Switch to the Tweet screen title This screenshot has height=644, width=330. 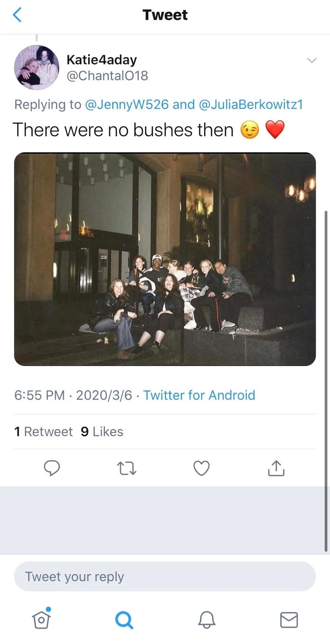click(x=165, y=14)
